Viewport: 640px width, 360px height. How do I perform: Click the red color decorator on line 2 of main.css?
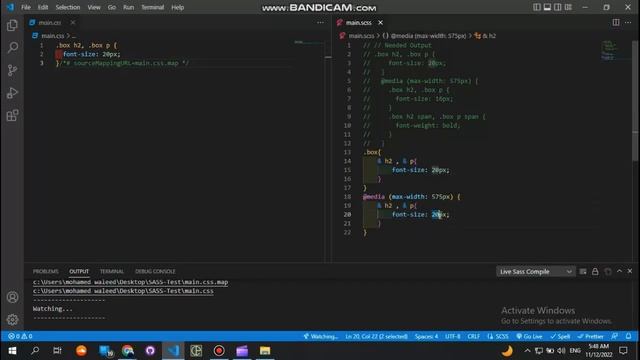point(59,54)
